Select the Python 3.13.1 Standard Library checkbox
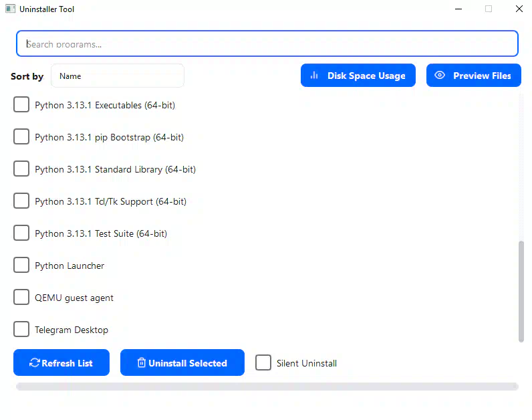The image size is (532, 420). coord(21,169)
